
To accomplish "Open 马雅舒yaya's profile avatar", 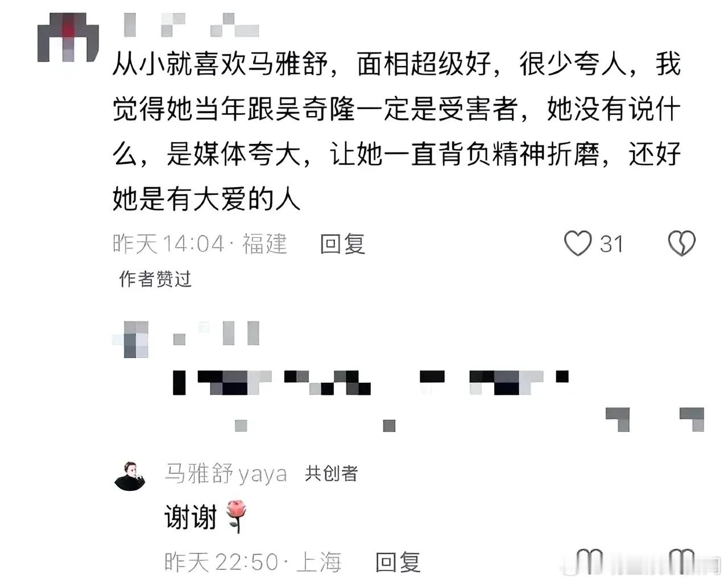I will (130, 476).
